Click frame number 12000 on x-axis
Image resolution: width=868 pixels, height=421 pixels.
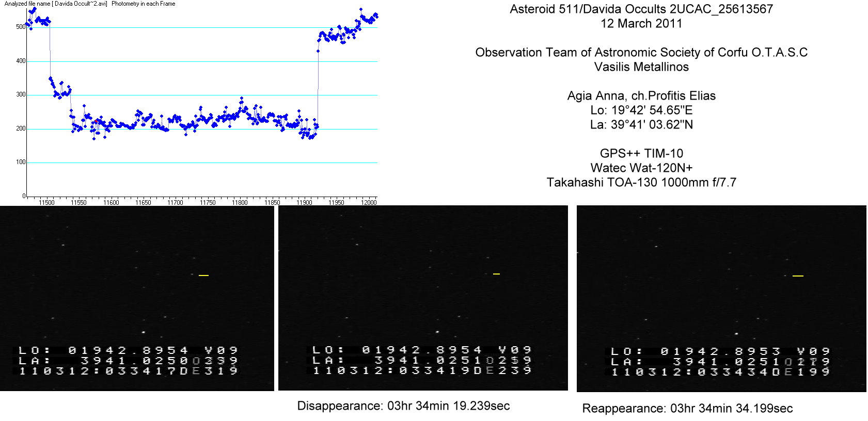tap(369, 203)
